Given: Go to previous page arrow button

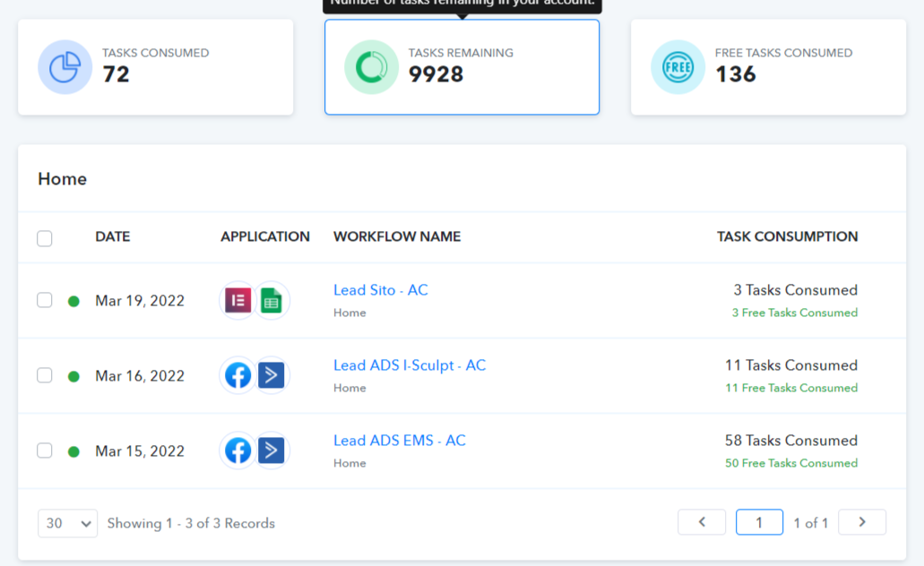Looking at the screenshot, I should [702, 522].
